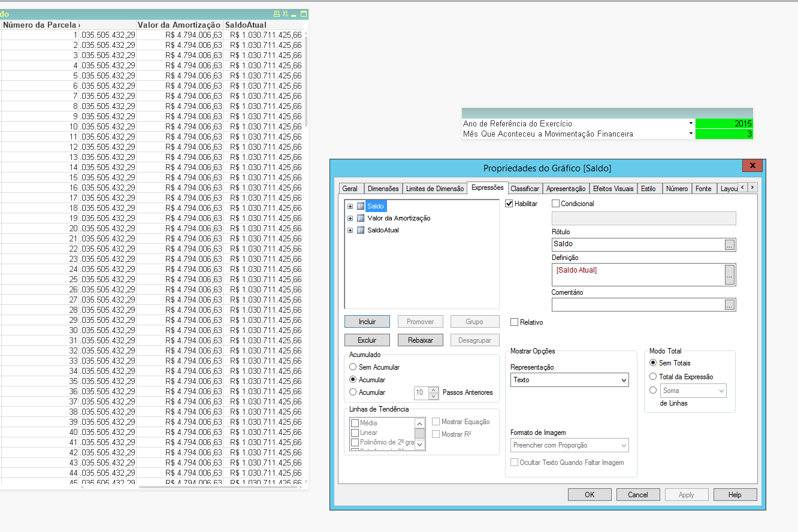Expand the Saldo expression tree node
This screenshot has width=798, height=532.
(x=350, y=206)
